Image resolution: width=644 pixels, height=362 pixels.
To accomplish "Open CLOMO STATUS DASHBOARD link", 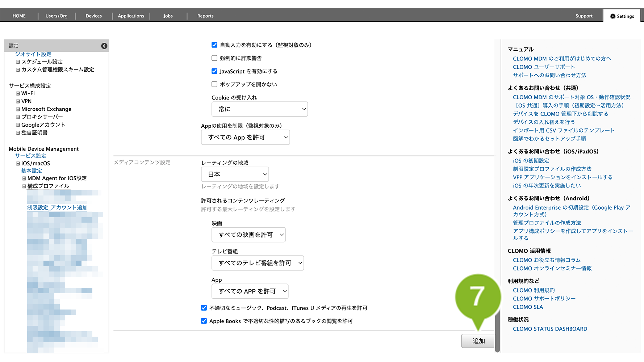I will 550,329.
